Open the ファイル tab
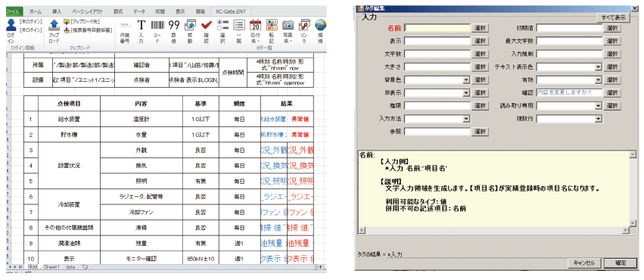 click(x=15, y=12)
